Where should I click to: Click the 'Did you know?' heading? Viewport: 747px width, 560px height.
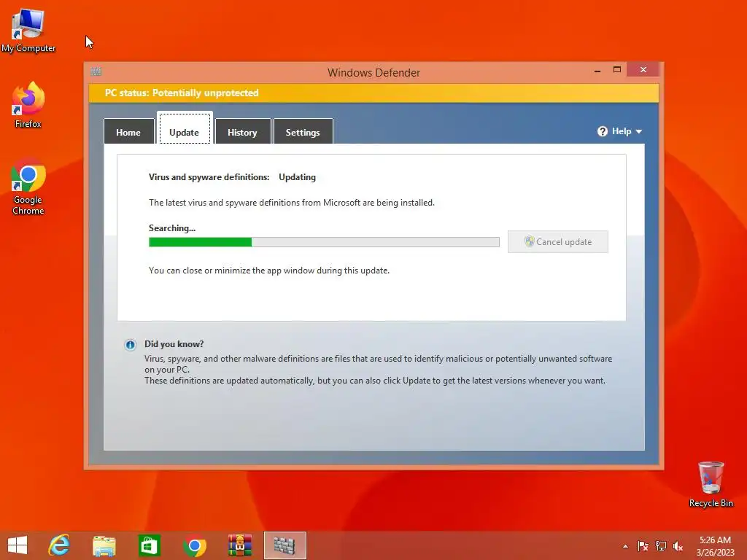pos(174,344)
